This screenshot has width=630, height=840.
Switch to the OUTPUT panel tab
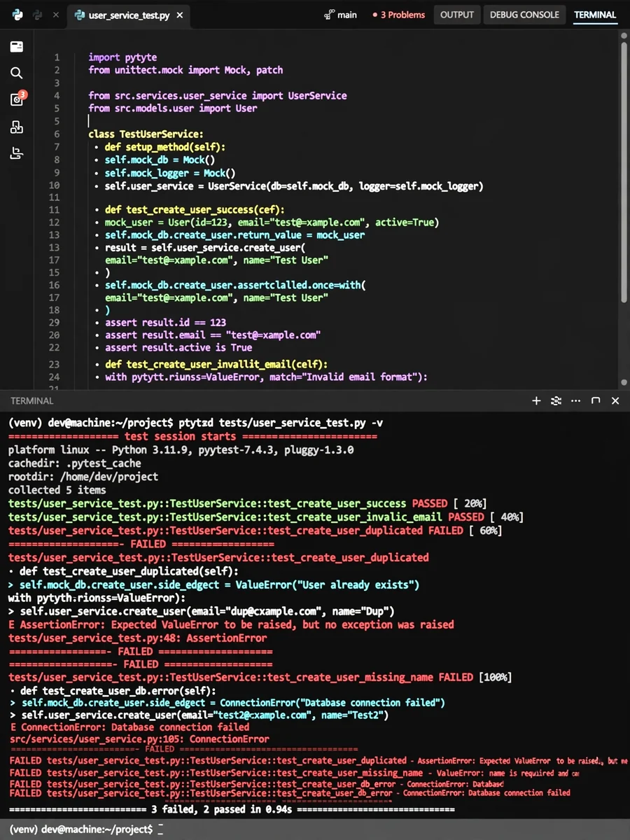(x=456, y=15)
